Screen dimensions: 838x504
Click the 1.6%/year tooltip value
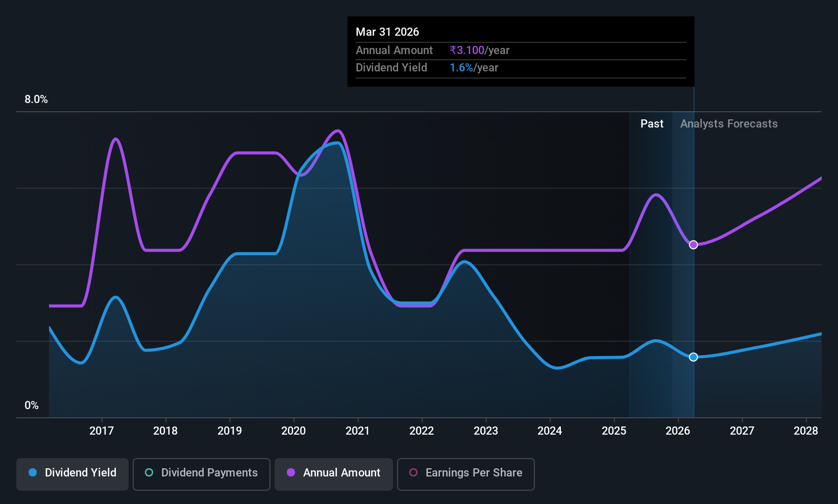[x=474, y=68]
